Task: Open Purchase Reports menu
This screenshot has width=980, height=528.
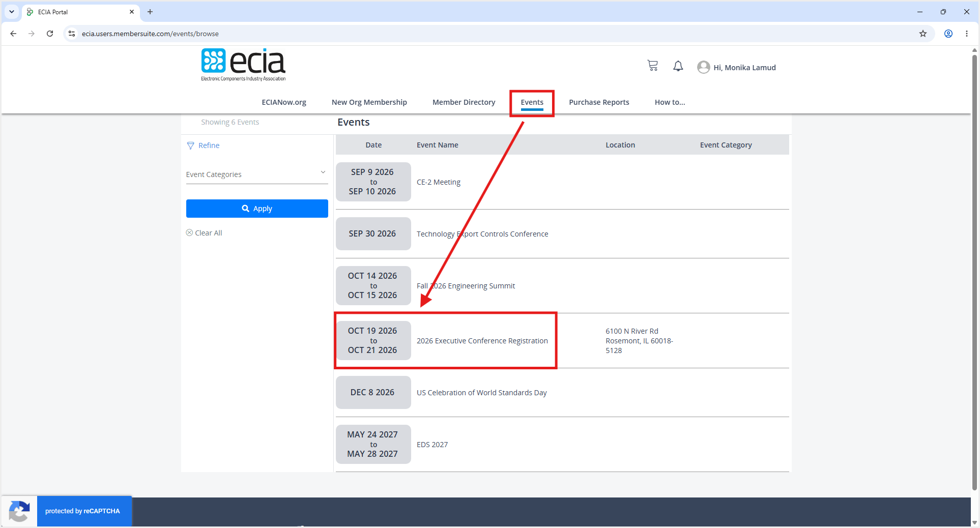Action: (x=599, y=102)
